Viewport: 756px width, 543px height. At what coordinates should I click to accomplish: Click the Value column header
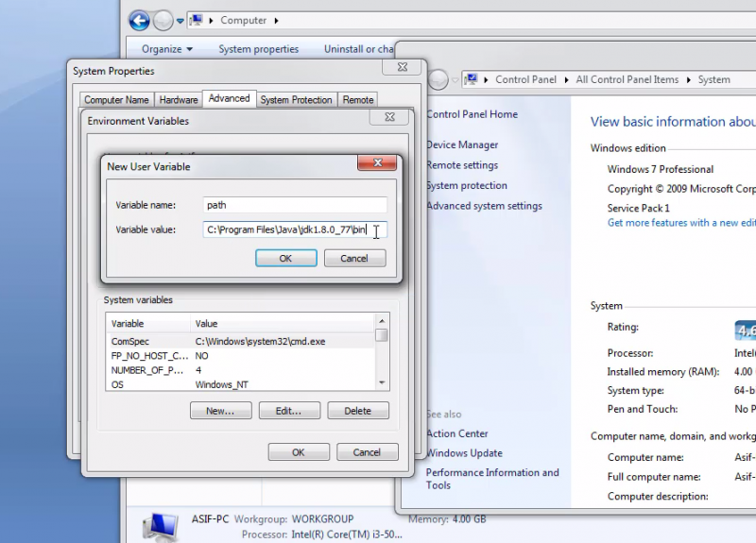click(x=283, y=323)
